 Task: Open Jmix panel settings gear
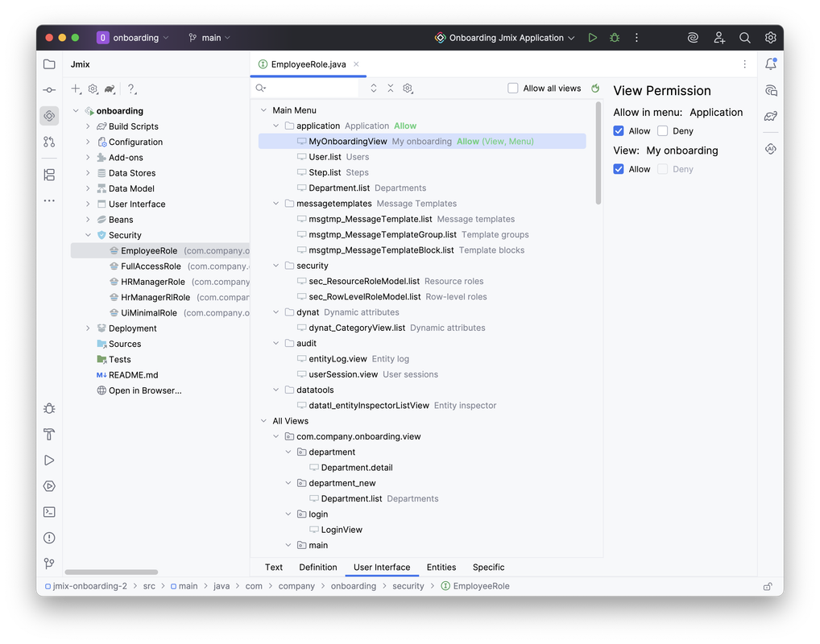93,89
